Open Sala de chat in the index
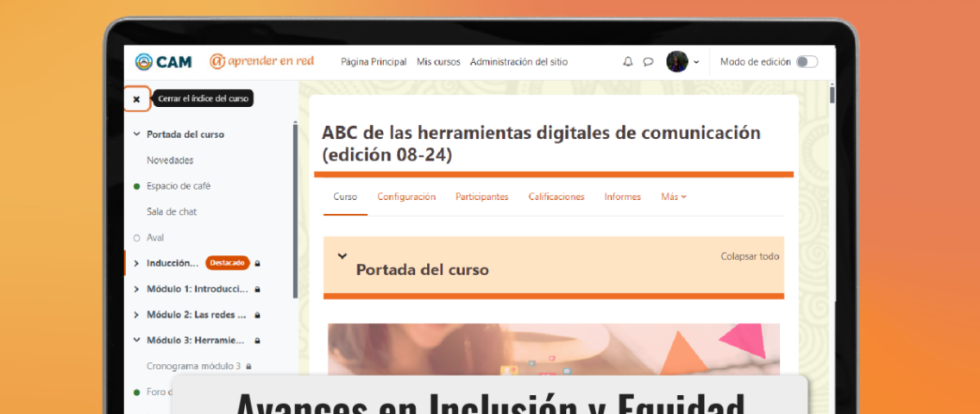The width and height of the screenshot is (980, 414). click(x=172, y=211)
